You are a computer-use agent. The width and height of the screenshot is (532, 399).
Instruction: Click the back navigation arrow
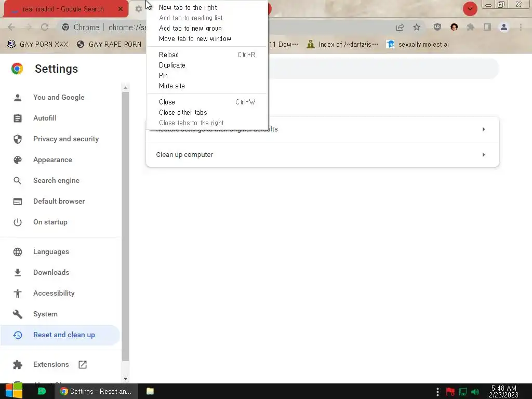tap(11, 27)
